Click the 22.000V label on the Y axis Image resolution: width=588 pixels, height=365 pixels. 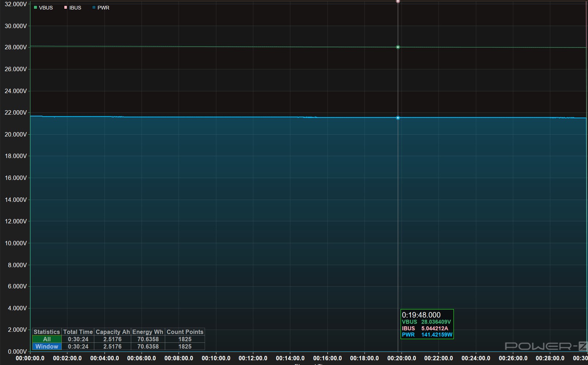click(x=16, y=112)
